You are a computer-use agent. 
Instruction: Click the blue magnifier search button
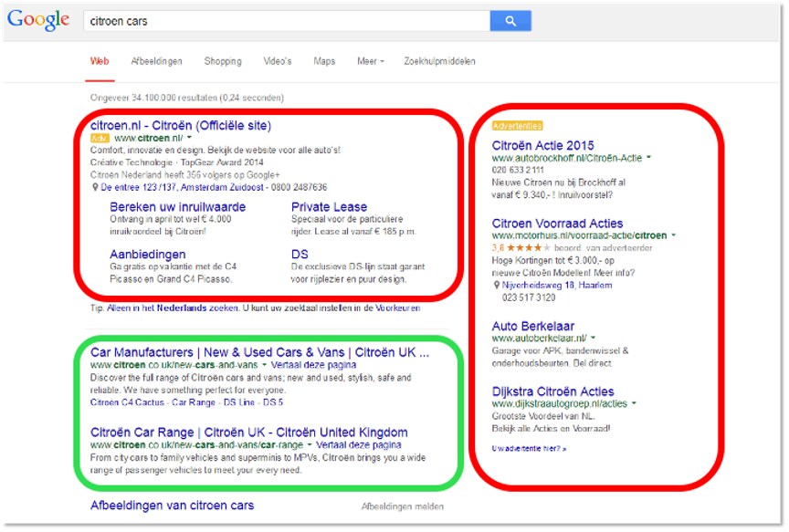(510, 20)
